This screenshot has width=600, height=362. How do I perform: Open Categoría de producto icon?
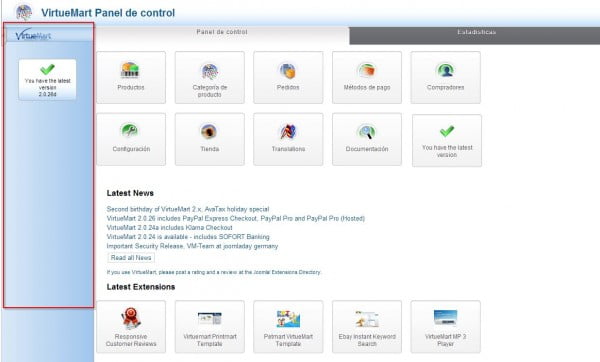pyautogui.click(x=210, y=77)
